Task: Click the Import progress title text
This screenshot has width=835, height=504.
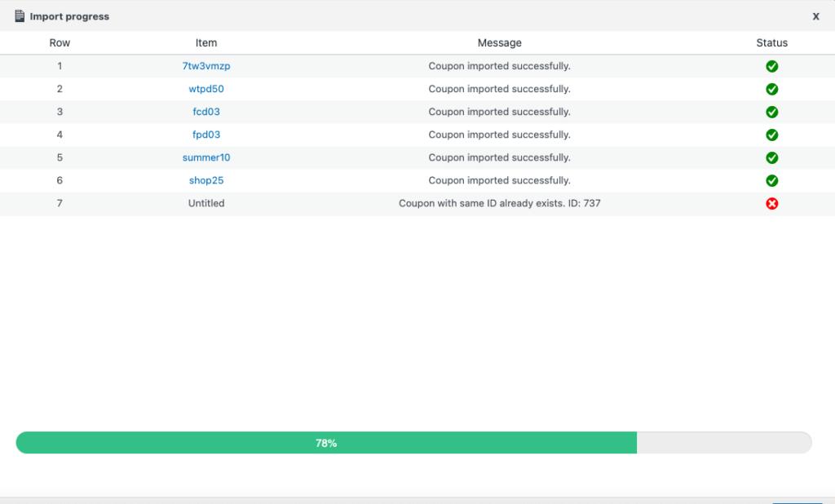Action: pyautogui.click(x=69, y=16)
